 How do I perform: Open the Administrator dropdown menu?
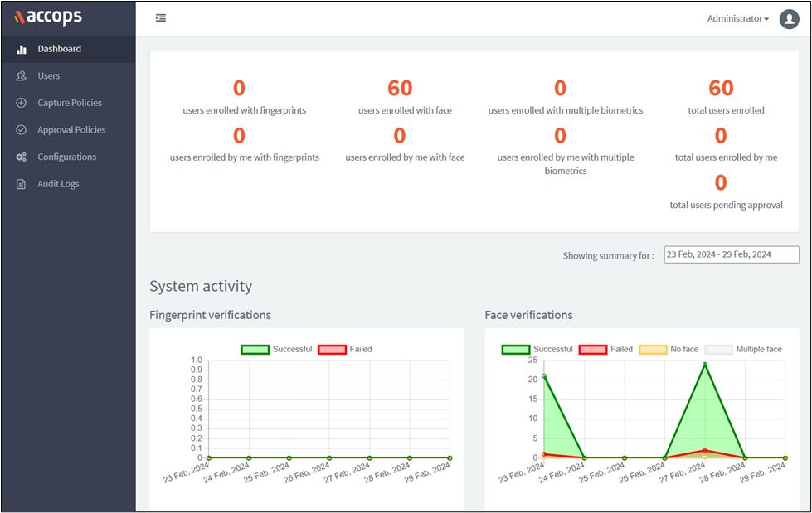coord(737,19)
